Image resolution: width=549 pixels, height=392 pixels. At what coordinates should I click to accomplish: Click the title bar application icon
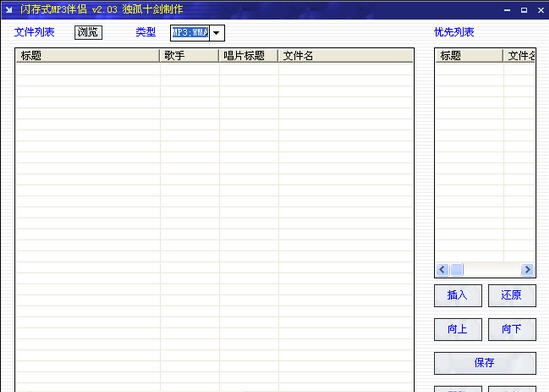point(9,10)
